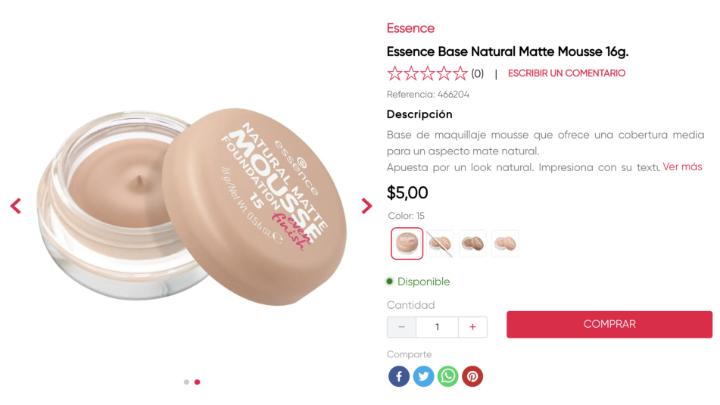Click the quantity input field
This screenshot has width=720, height=405.
pyautogui.click(x=437, y=327)
